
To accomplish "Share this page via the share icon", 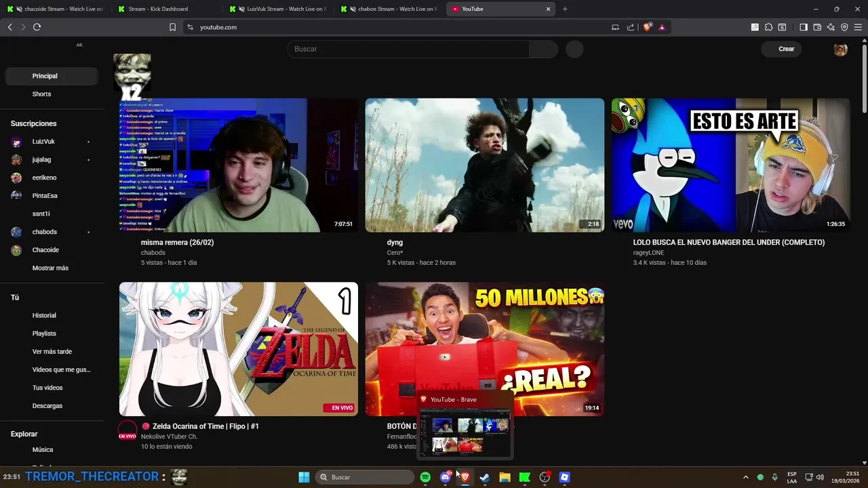I will point(631,27).
